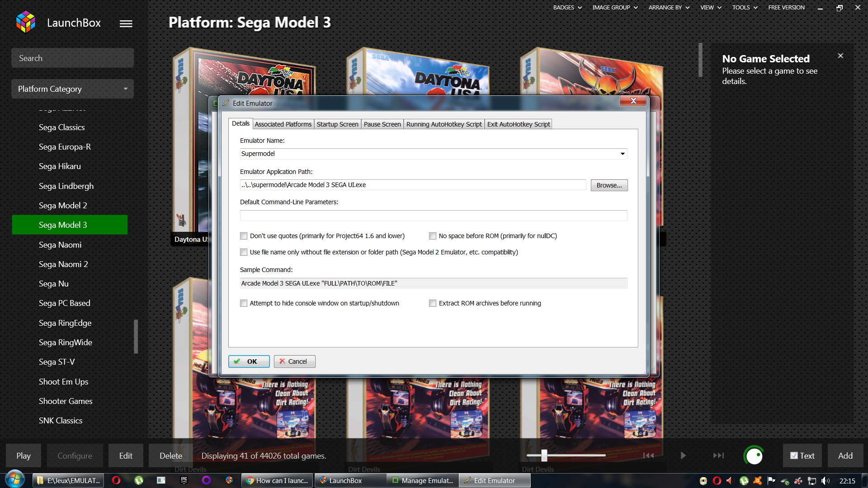Click the LaunchBox cube logo
This screenshot has height=488, width=868.
coord(26,22)
